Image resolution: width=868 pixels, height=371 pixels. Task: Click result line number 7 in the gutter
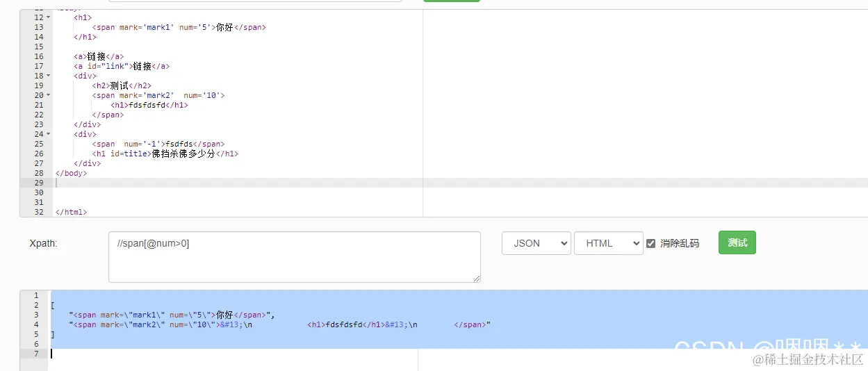point(36,354)
